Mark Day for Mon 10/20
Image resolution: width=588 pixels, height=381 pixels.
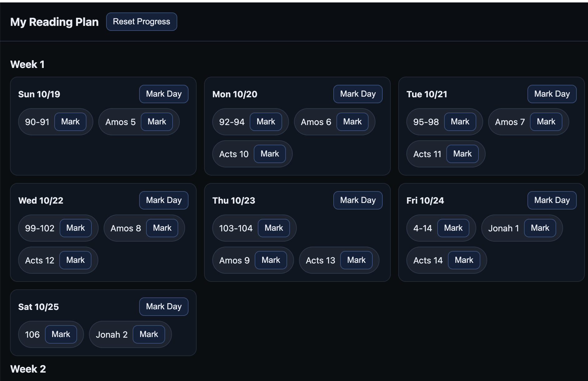[x=358, y=94]
